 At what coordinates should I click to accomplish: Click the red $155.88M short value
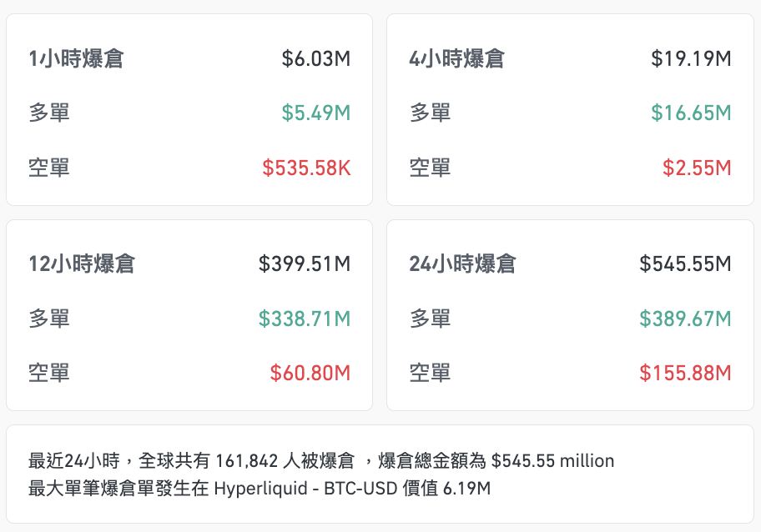(685, 373)
